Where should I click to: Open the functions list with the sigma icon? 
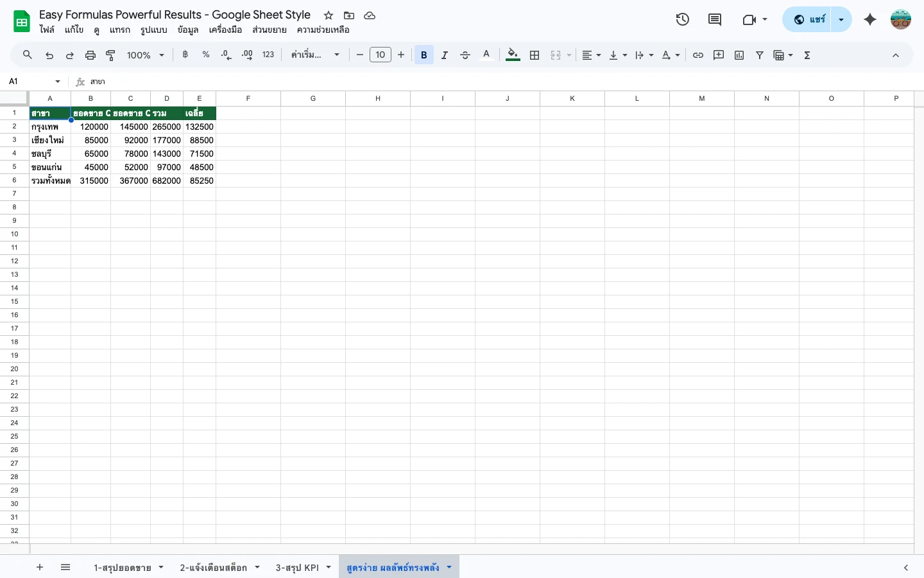click(x=807, y=55)
